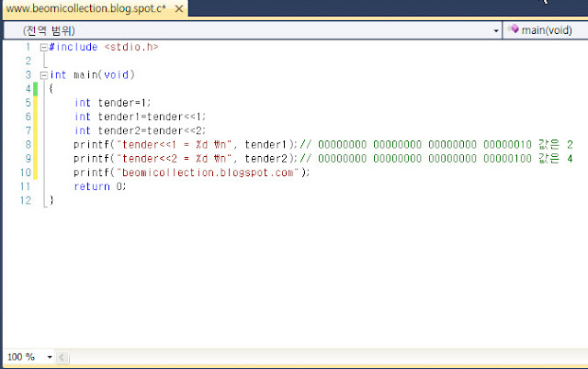The image size is (588, 369).
Task: Click the horizontal scroll left arrow
Action: pyautogui.click(x=62, y=357)
